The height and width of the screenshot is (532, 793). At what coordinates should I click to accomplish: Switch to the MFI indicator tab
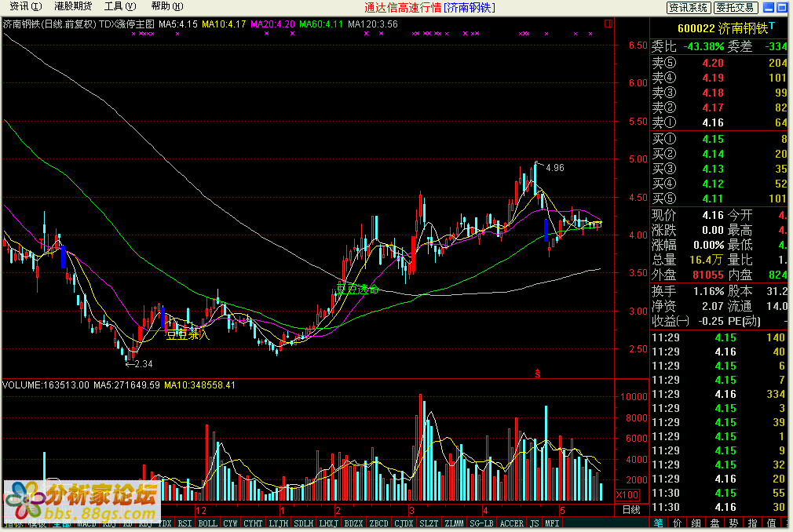[552, 523]
